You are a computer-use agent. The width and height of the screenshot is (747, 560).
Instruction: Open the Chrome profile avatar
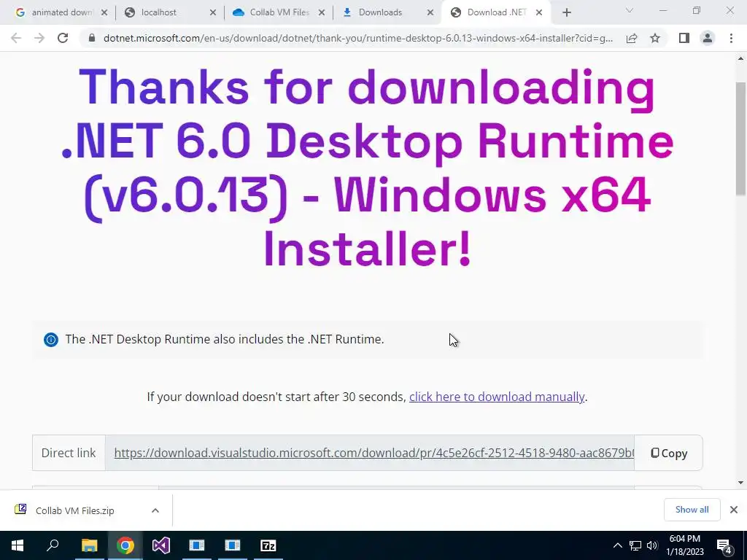[708, 38]
